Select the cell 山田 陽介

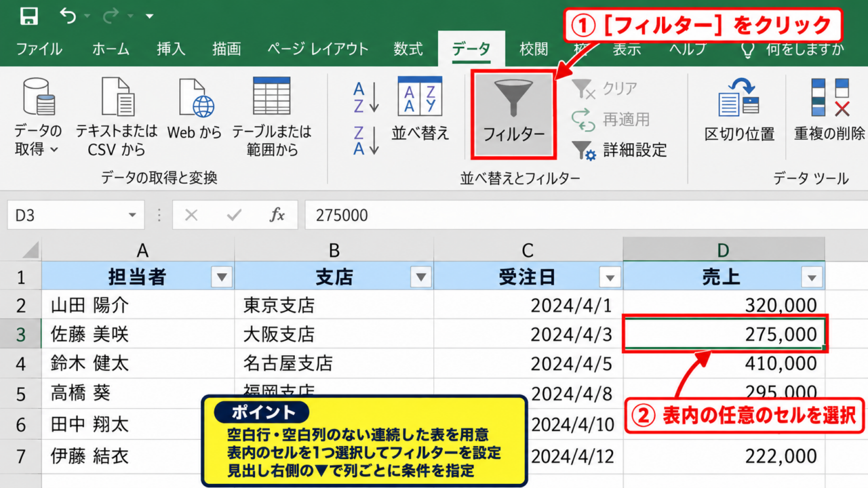pos(138,306)
